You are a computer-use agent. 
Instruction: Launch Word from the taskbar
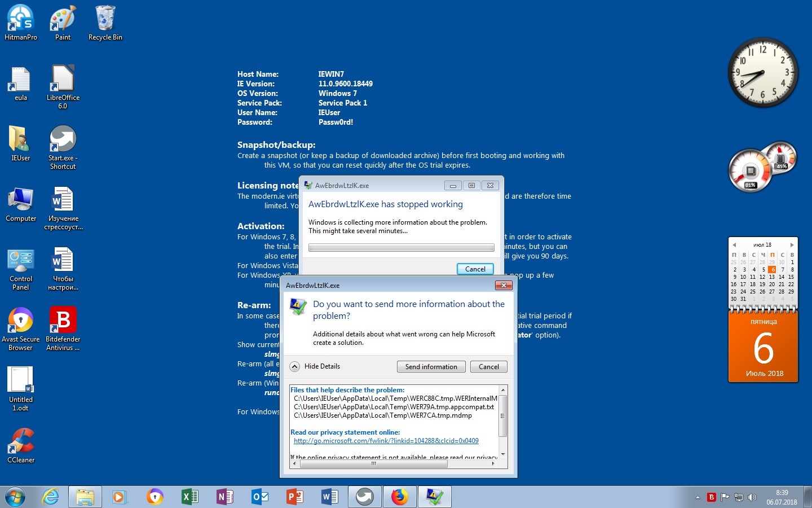coord(329,497)
